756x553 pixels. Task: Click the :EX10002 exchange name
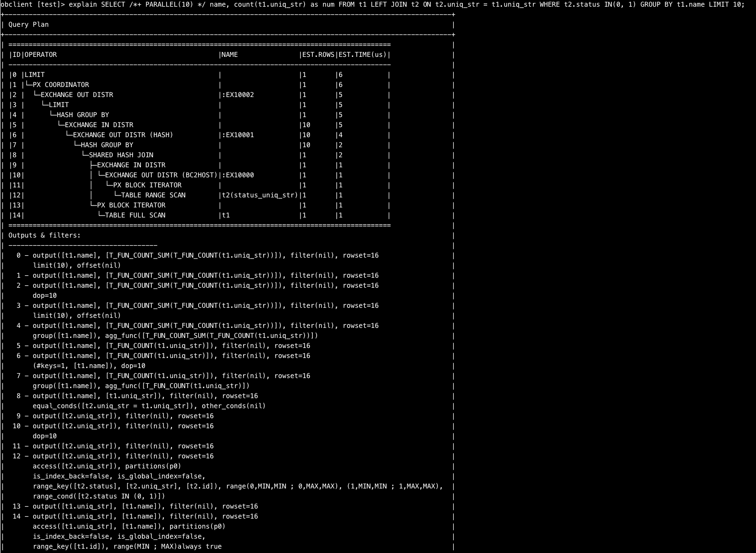tap(238, 95)
